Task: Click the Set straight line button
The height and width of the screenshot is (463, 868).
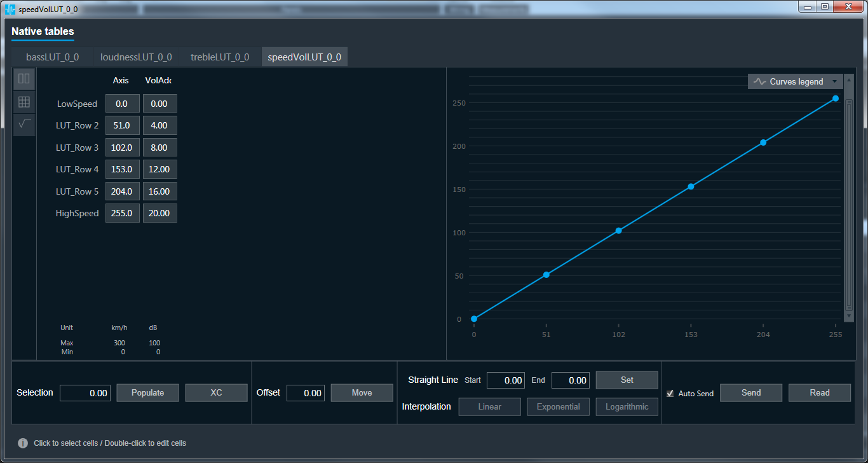Action: click(627, 380)
